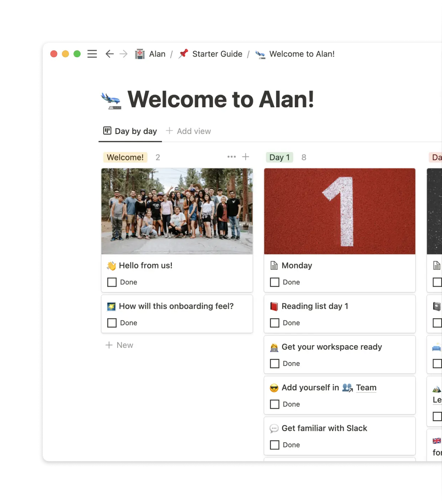The height and width of the screenshot is (504, 442).
Task: Navigate to Starter Guide breadcrumb
Action: click(217, 54)
